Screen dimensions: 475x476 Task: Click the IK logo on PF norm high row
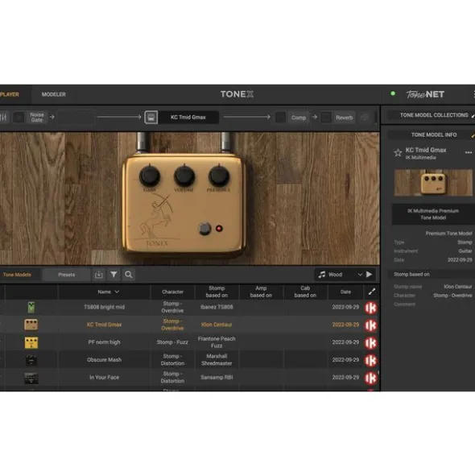371,343
